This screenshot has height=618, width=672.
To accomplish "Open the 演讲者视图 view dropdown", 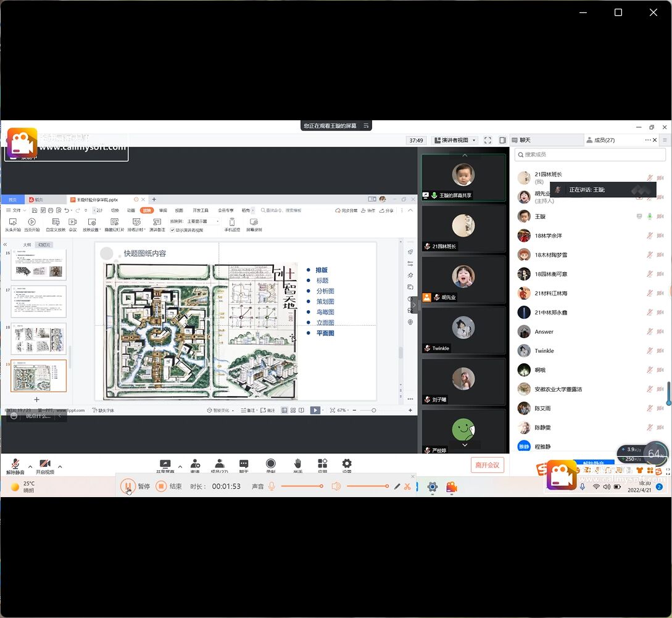I will pos(455,140).
